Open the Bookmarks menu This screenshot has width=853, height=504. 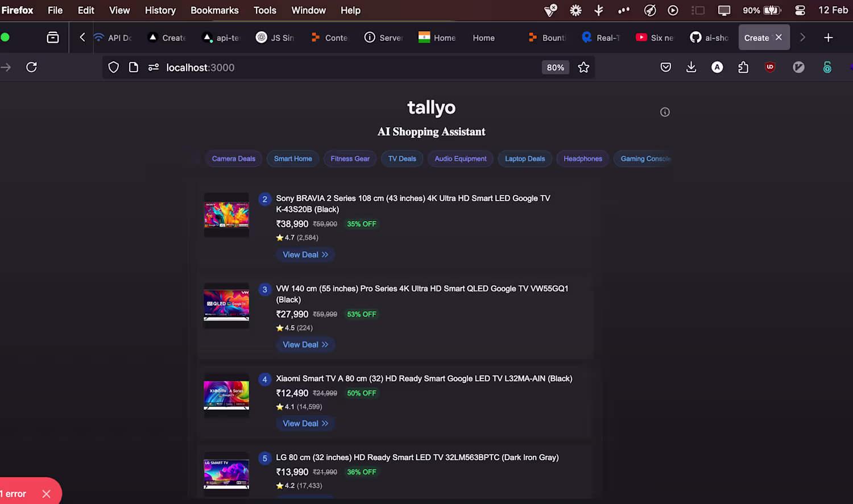214,10
